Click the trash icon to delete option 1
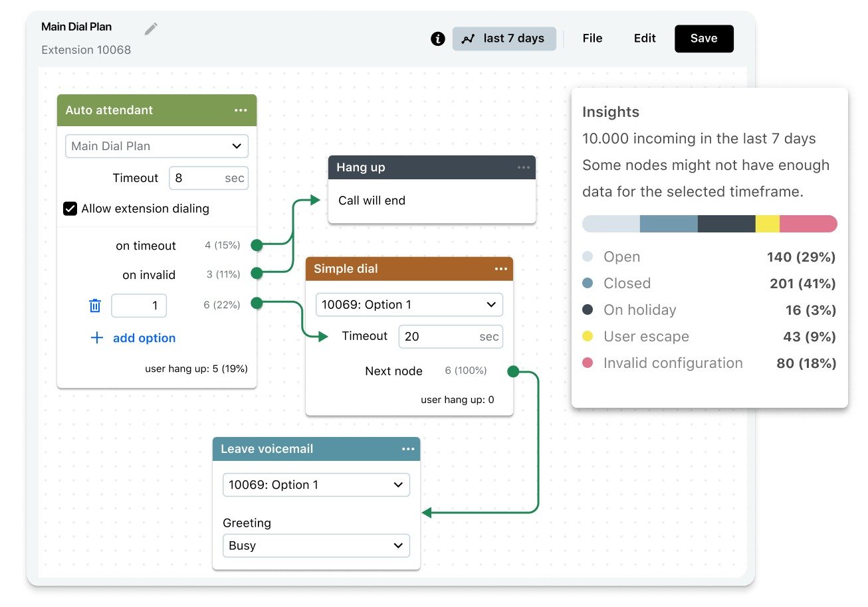 (x=95, y=305)
